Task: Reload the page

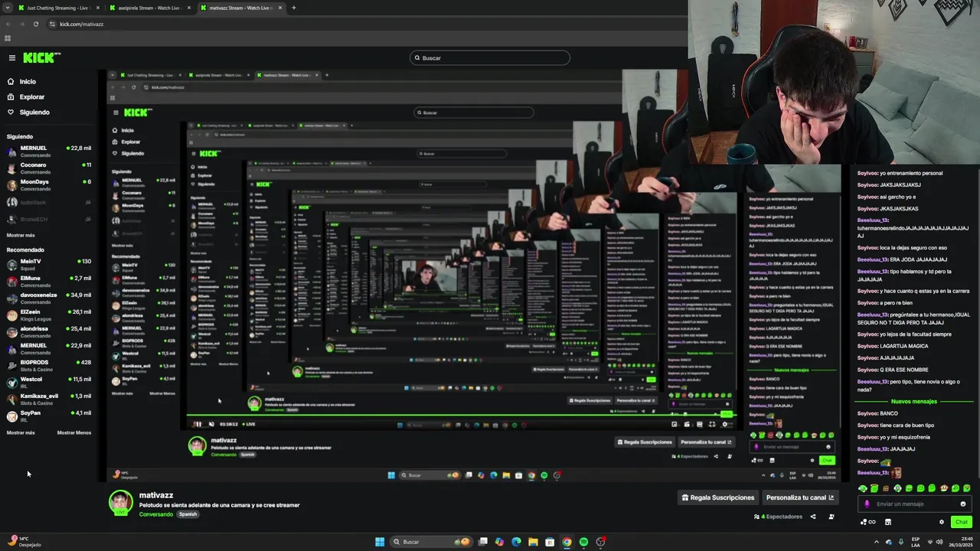Action: pos(35,24)
